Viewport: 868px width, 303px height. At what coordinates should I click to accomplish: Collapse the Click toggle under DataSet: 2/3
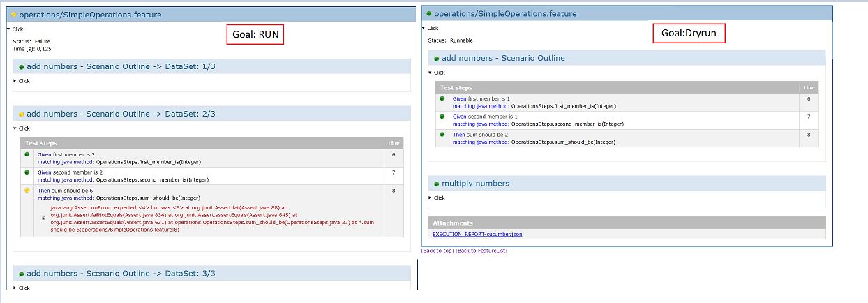[x=22, y=128]
